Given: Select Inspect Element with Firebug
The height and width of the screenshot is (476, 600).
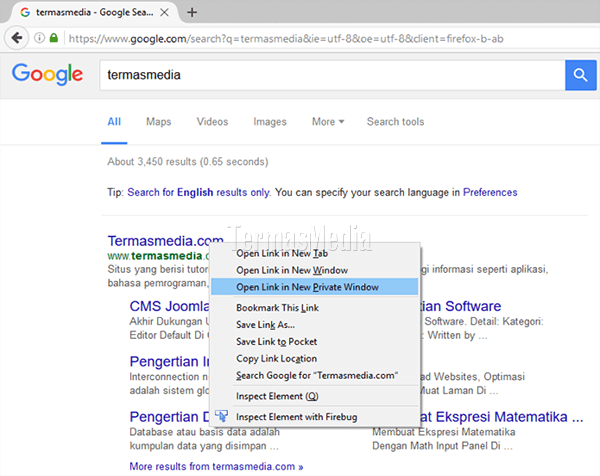Looking at the screenshot, I should [315, 417].
